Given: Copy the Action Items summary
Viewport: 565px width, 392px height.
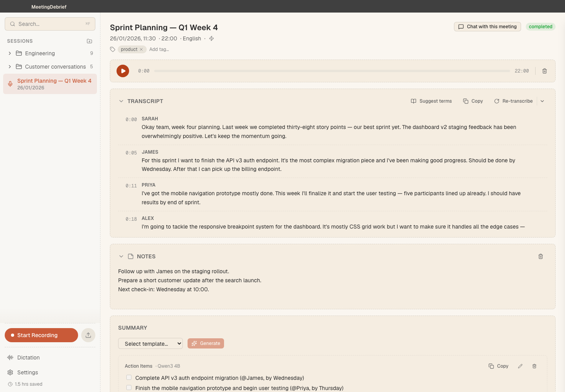Looking at the screenshot, I should [498, 366].
